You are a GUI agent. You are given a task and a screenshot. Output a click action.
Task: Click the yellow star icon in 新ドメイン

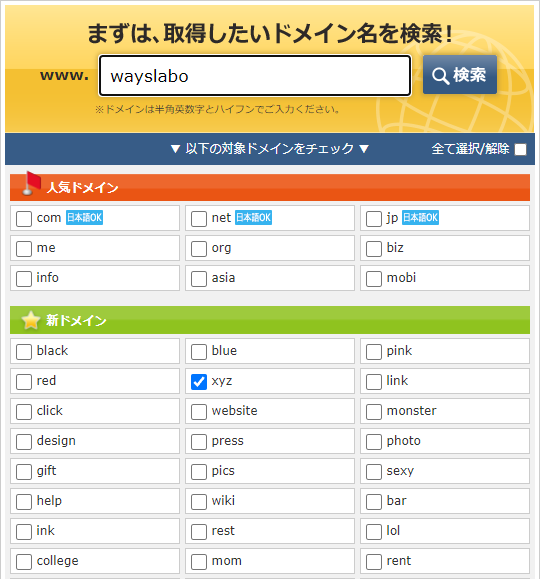tap(31, 320)
